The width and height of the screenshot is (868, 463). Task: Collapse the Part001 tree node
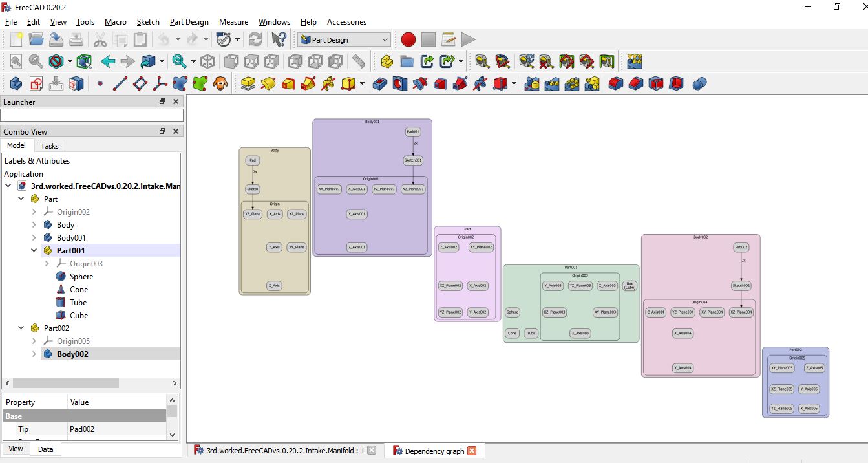[34, 250]
